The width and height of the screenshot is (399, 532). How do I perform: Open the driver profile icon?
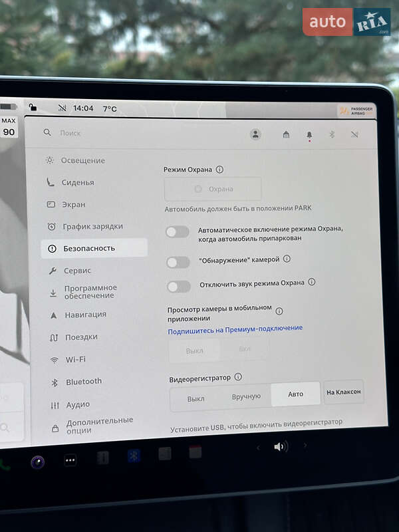pyautogui.click(x=255, y=134)
